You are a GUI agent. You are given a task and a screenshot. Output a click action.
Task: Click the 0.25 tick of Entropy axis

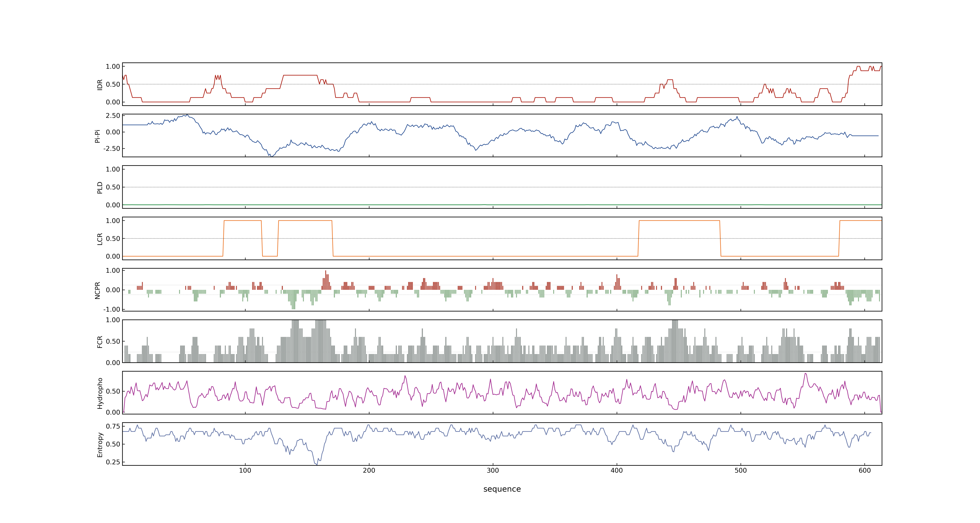(x=113, y=462)
